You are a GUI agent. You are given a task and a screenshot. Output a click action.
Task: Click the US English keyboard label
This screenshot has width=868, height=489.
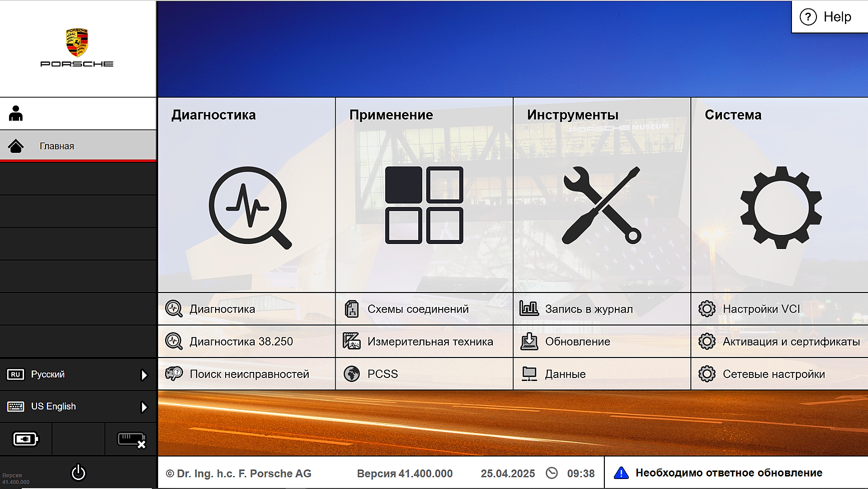[x=54, y=406]
